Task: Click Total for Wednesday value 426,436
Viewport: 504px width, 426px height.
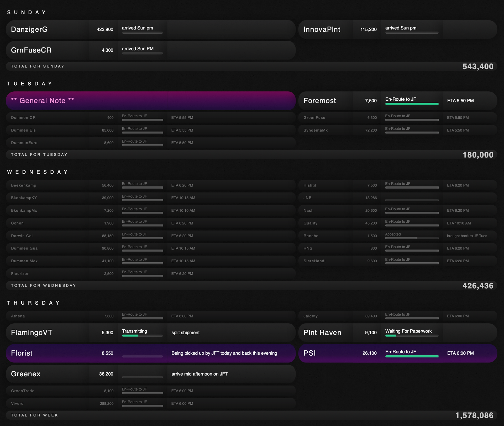Action: [478, 286]
